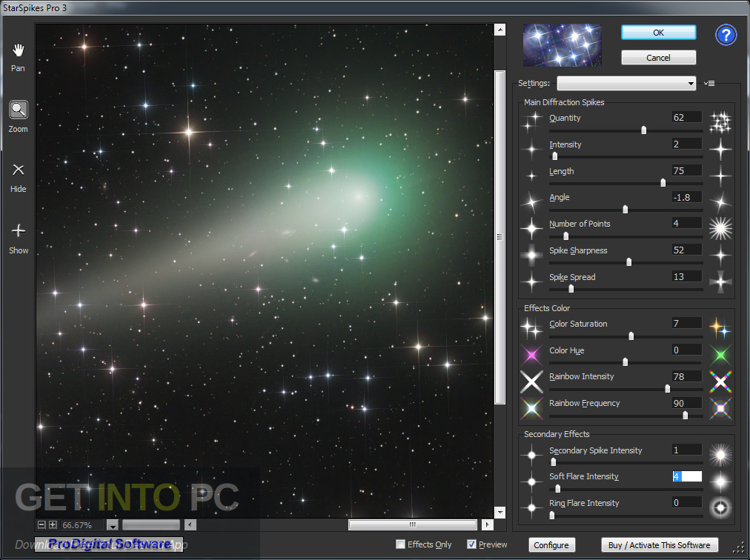The image size is (750, 560).
Task: Enable the Effects Only checkbox
Action: [x=400, y=544]
